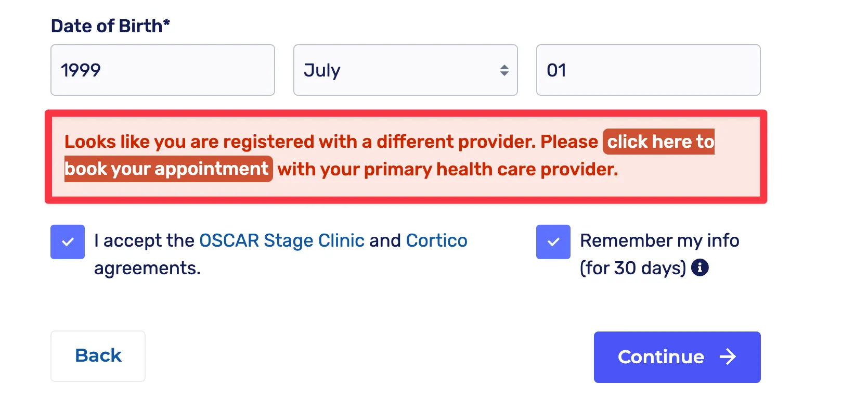Click the '(for 30 days)' text
868x408 pixels.
[633, 268]
